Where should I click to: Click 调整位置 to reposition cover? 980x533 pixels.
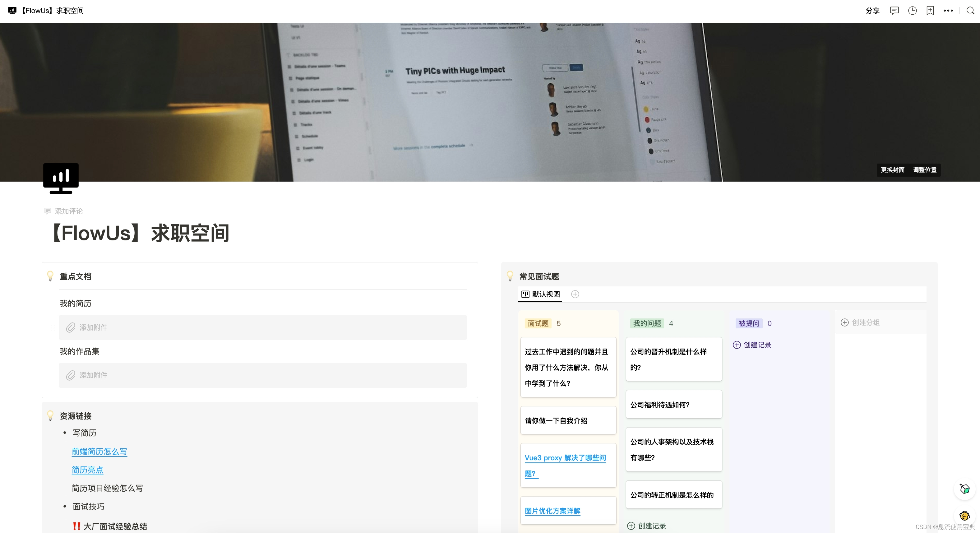tap(924, 170)
